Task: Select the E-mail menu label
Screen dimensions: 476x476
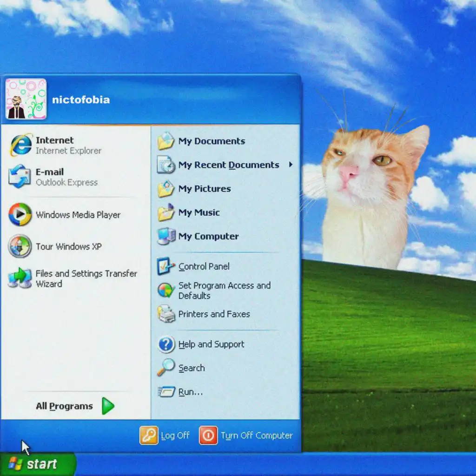Action: coord(50,172)
